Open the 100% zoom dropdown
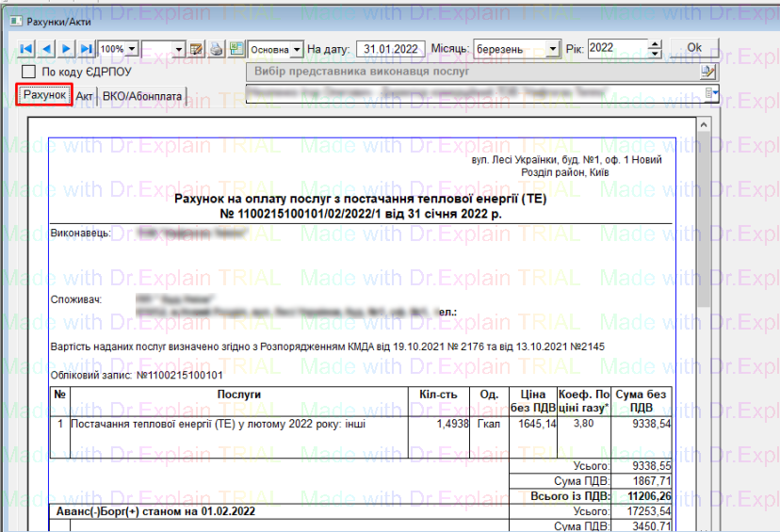 click(131, 48)
